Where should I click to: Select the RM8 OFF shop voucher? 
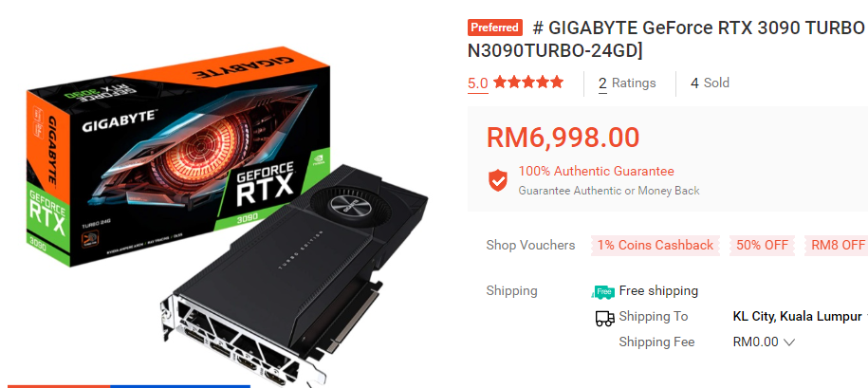pyautogui.click(x=836, y=245)
